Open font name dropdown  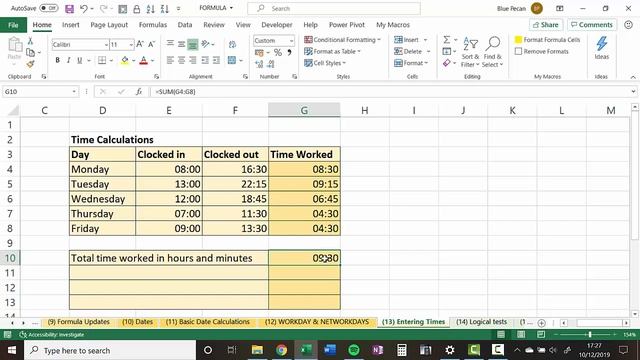coord(106,44)
